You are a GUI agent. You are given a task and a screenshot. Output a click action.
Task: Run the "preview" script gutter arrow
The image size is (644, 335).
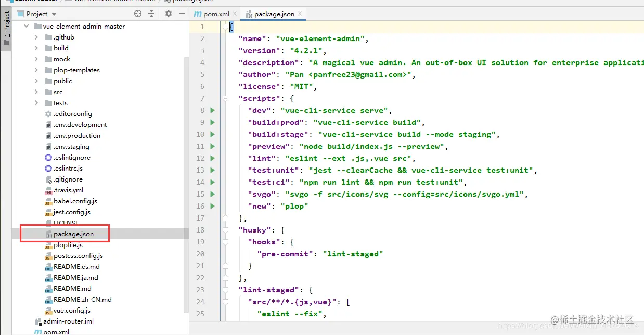(x=212, y=146)
